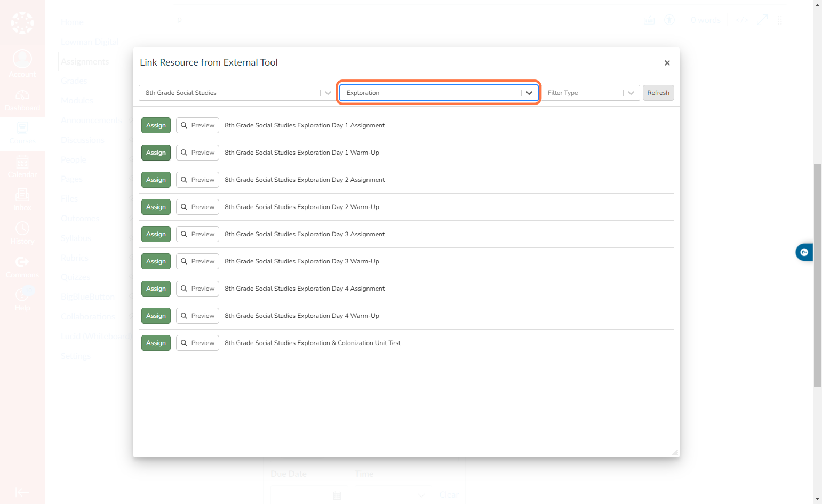Open the 8th Grade Social Studies course dropdown

coord(237,93)
